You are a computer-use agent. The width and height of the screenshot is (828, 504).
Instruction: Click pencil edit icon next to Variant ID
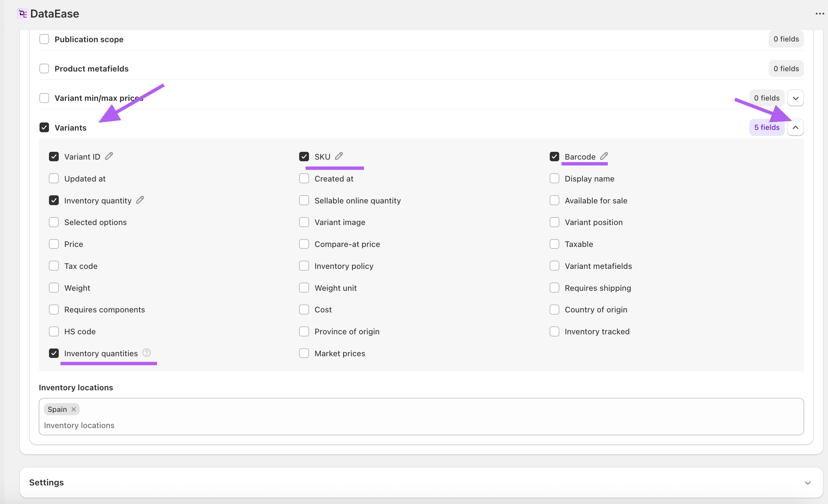pos(109,156)
